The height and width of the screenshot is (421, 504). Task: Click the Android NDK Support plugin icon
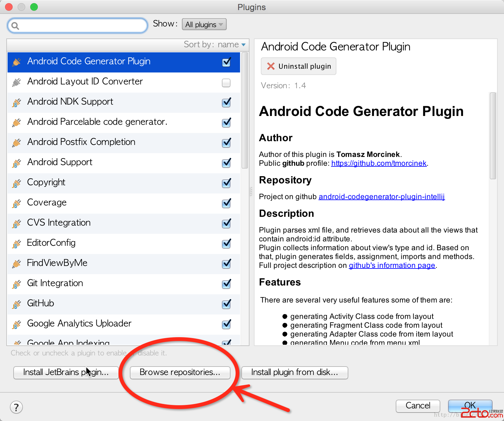[x=16, y=103]
